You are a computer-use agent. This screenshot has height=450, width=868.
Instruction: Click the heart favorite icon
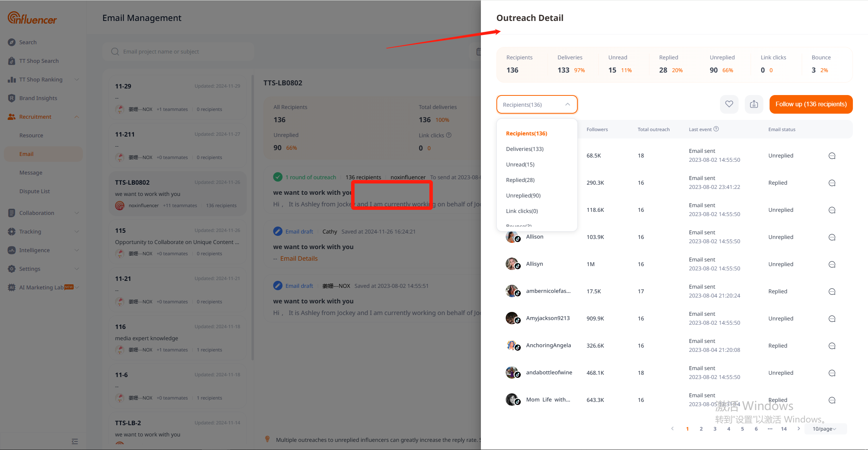[729, 104]
